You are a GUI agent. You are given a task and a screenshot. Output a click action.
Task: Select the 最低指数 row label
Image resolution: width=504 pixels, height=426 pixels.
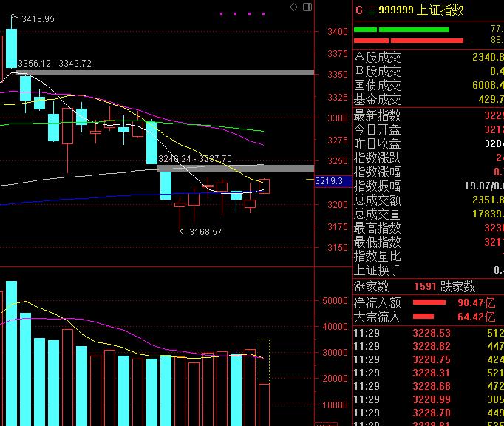378,242
